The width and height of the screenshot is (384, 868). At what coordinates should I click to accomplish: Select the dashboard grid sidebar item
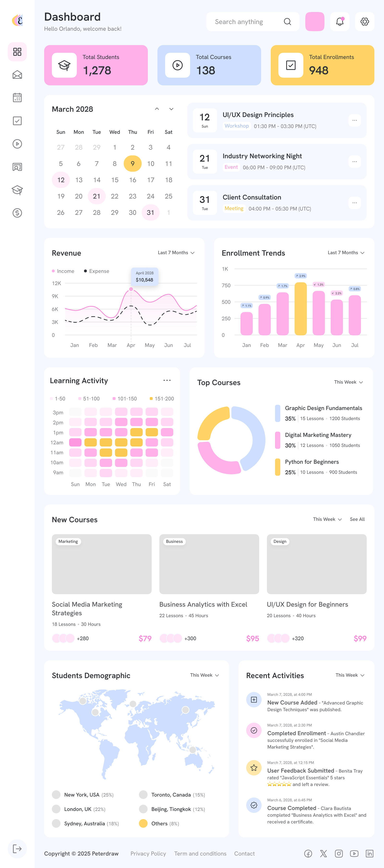click(x=17, y=52)
